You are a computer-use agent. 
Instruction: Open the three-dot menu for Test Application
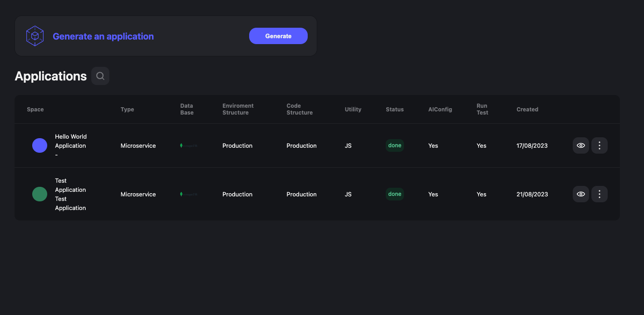point(599,194)
